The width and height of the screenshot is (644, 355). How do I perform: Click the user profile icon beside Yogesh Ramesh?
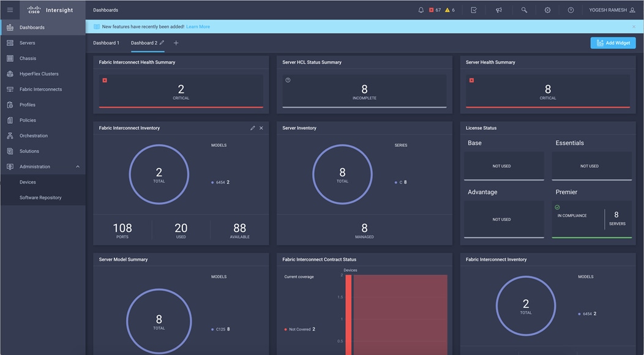(632, 10)
